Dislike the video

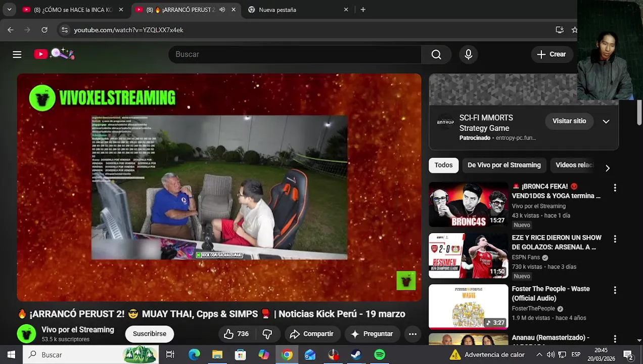point(267,334)
